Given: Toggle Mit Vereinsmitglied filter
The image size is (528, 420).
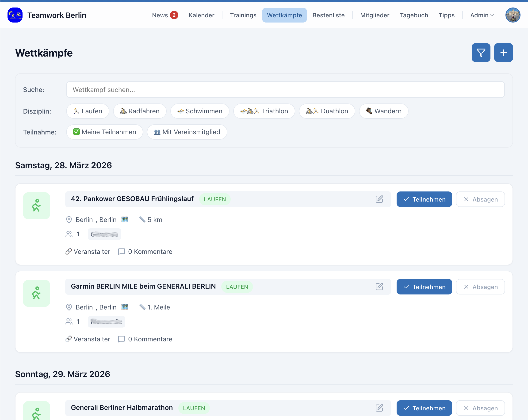Looking at the screenshot, I should tap(187, 132).
